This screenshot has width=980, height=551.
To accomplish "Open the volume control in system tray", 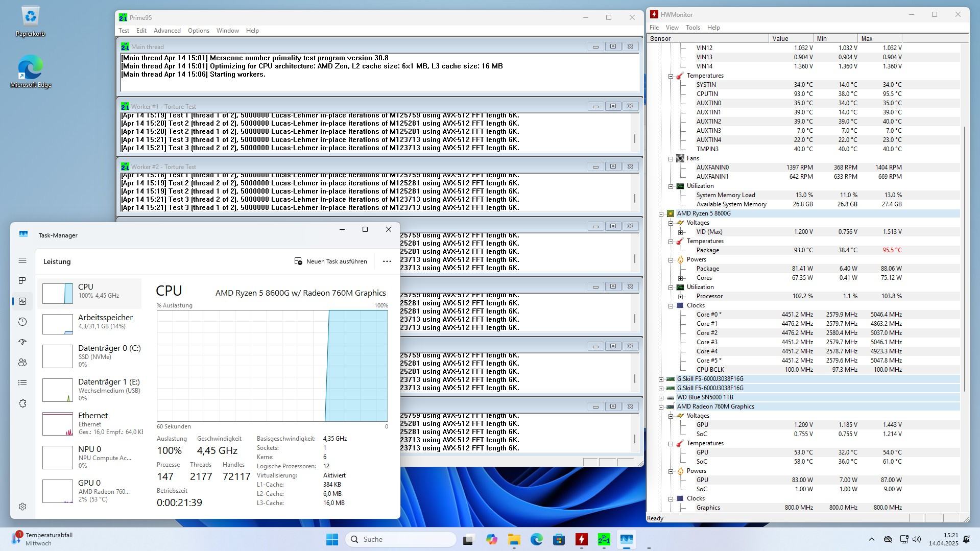I will pyautogui.click(x=917, y=539).
